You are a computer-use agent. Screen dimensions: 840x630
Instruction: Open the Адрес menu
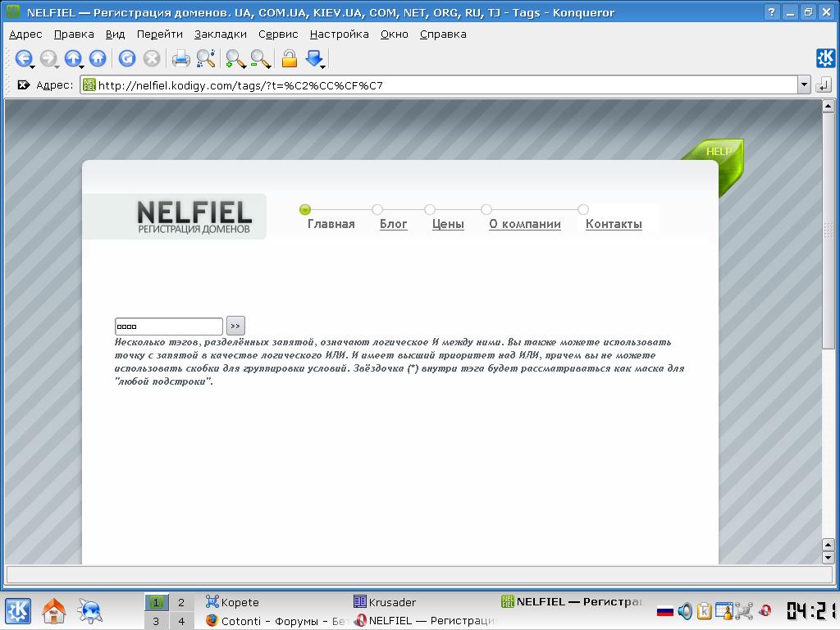25,34
